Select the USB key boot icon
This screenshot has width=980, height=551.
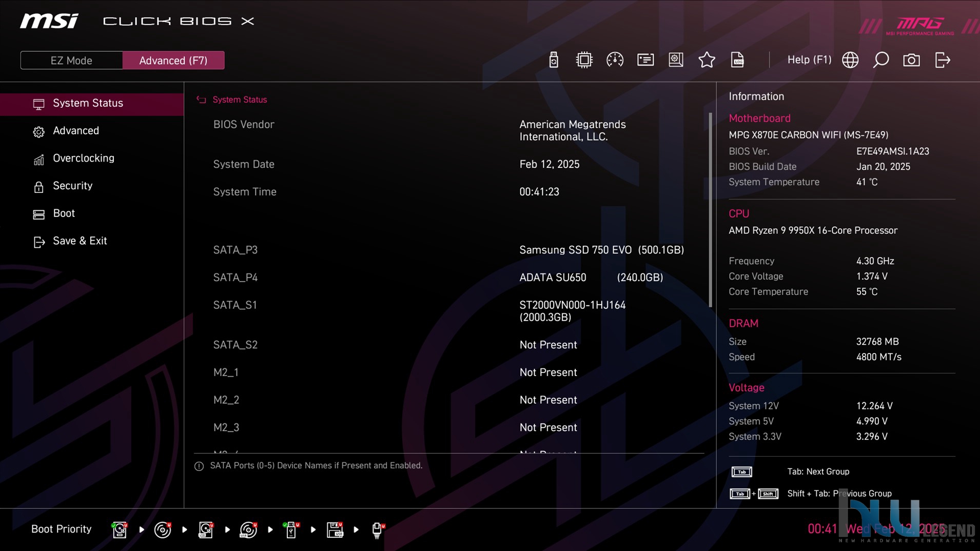[x=291, y=529]
